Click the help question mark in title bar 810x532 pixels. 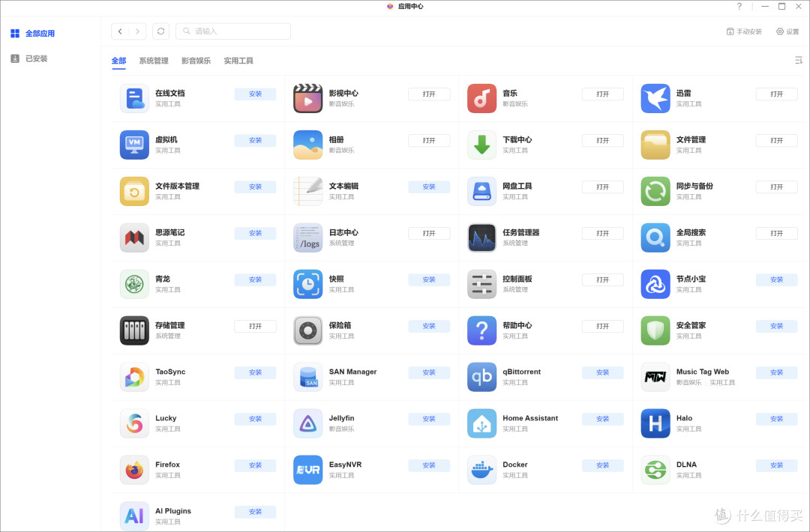(739, 6)
